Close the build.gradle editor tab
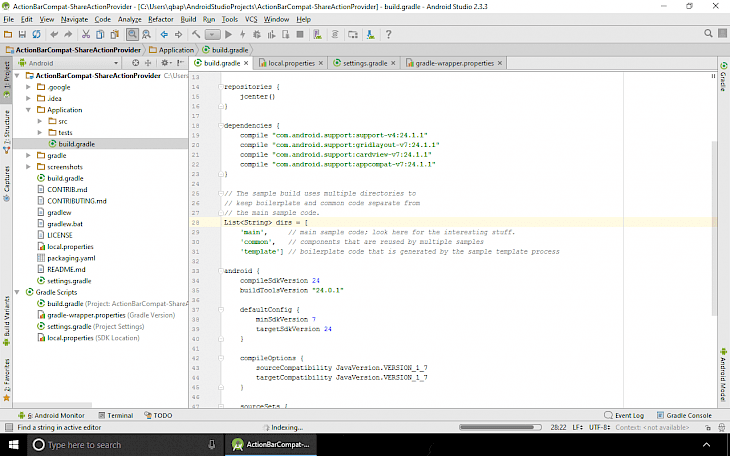The width and height of the screenshot is (730, 456). 246,63
